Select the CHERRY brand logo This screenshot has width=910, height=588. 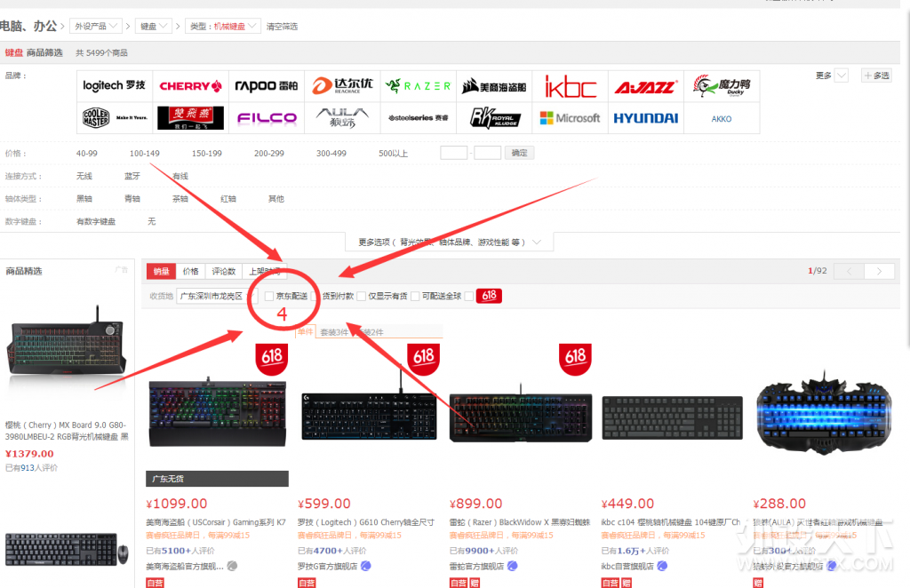click(x=190, y=86)
